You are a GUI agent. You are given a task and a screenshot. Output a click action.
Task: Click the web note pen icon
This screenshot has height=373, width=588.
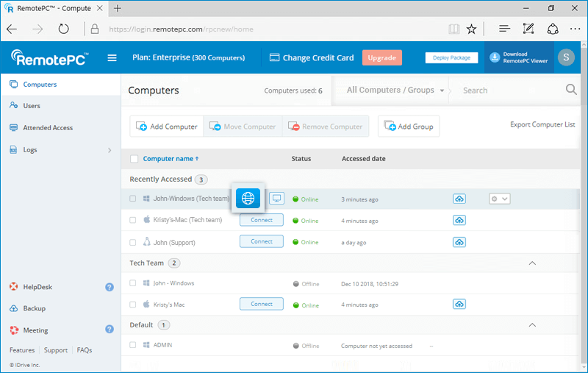pos(528,29)
